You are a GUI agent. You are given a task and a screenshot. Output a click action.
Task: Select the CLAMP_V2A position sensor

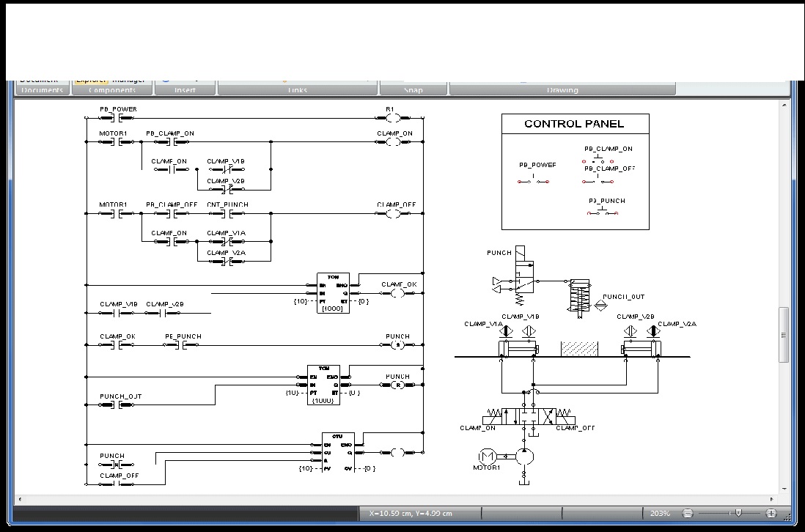click(x=653, y=331)
